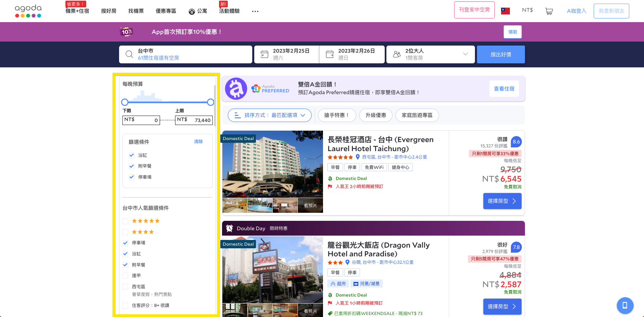Image resolution: width=644 pixels, height=317 pixels.
Task: Click the maximum budget slider handle
Action: [210, 102]
